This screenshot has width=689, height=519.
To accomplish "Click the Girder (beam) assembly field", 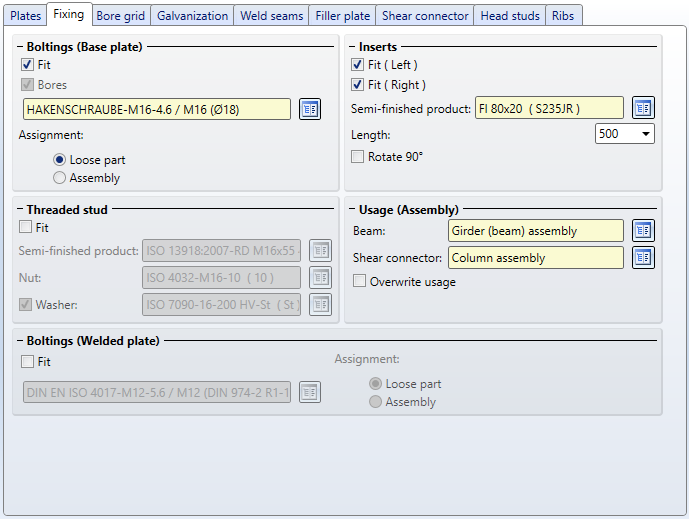I will pyautogui.click(x=535, y=231).
